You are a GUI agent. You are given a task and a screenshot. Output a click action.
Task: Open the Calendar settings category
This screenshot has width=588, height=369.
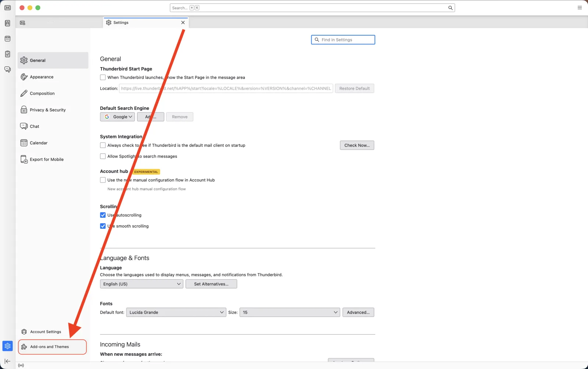53,143
